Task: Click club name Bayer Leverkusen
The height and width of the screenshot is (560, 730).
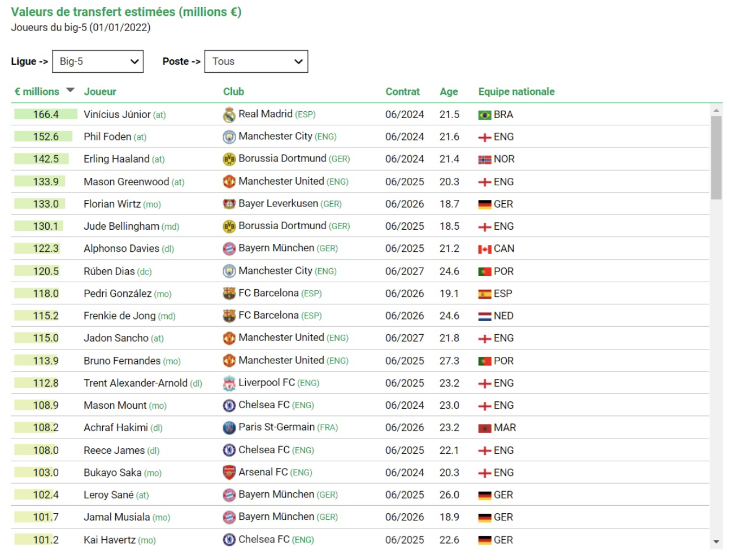Action: (x=278, y=203)
